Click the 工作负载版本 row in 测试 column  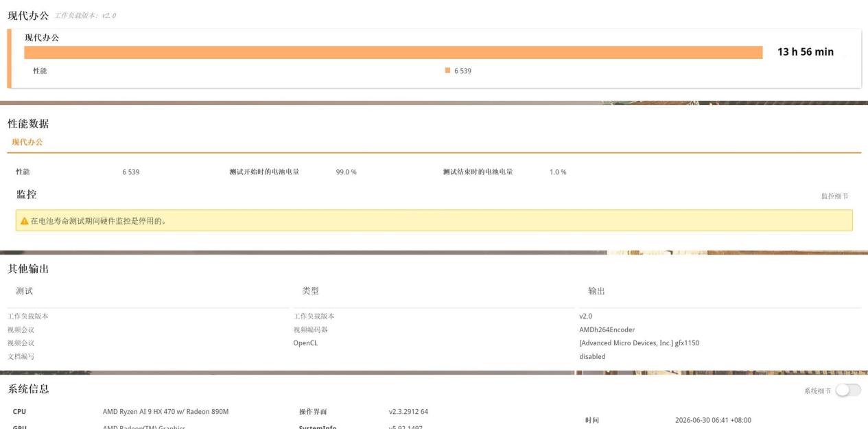pyautogui.click(x=27, y=316)
